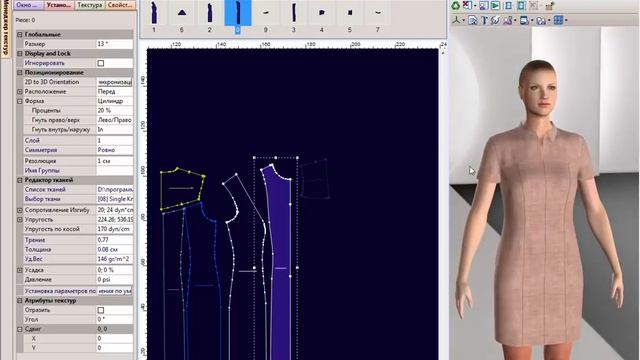Image resolution: width=640 pixels, height=360 pixels.
Task: Click the Выбор ткани fabric value
Action: pos(115,199)
